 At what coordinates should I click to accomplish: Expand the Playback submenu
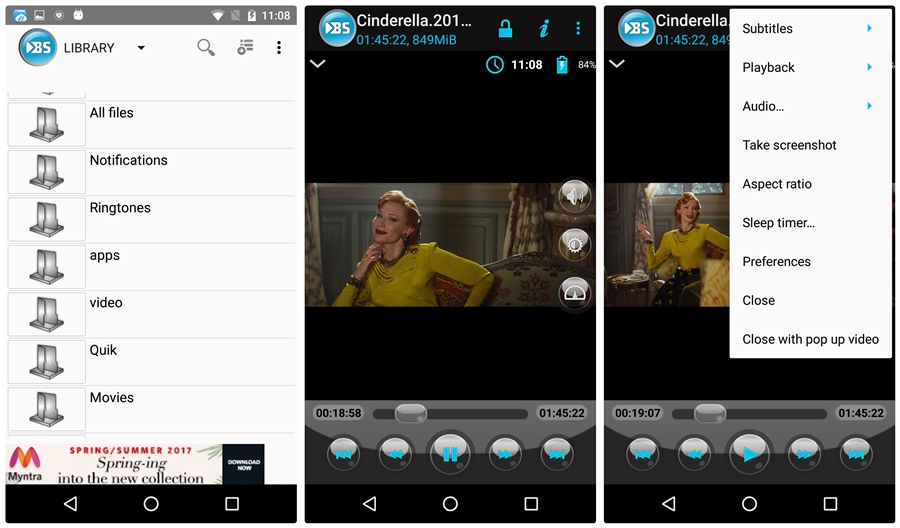pyautogui.click(x=810, y=67)
